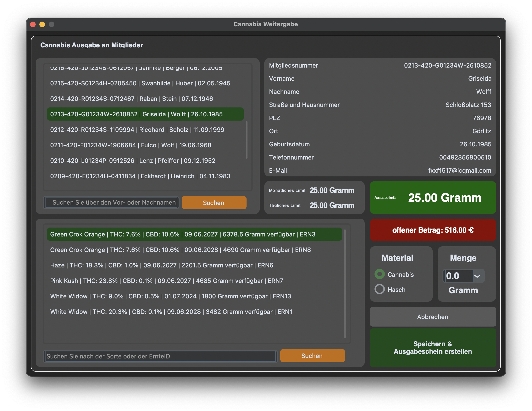Click Speichern & Ausgabeschein erstellen button
Image resolution: width=532 pixels, height=411 pixels.
433,348
